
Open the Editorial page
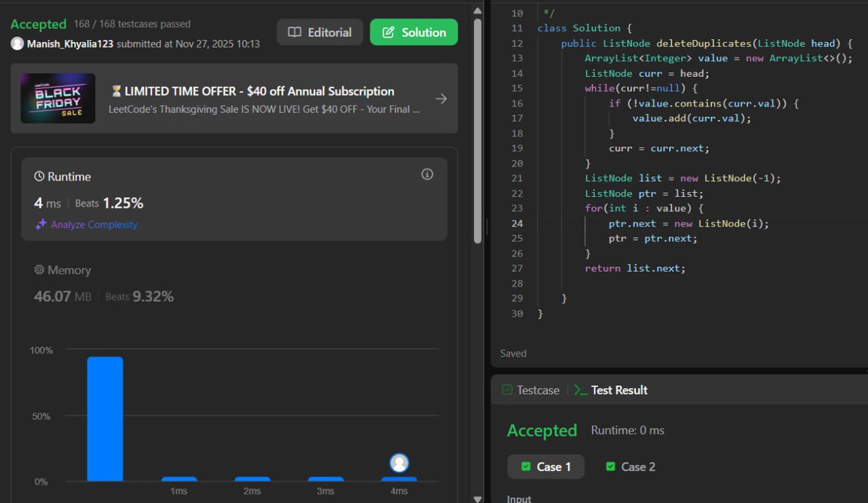coord(320,32)
